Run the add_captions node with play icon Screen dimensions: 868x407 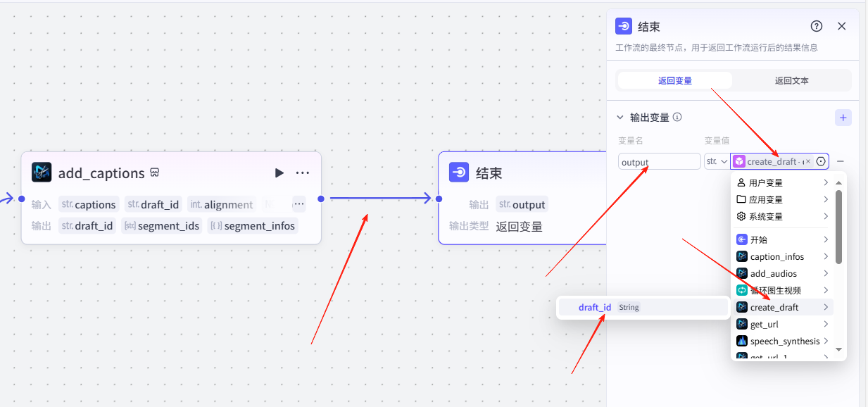(279, 173)
